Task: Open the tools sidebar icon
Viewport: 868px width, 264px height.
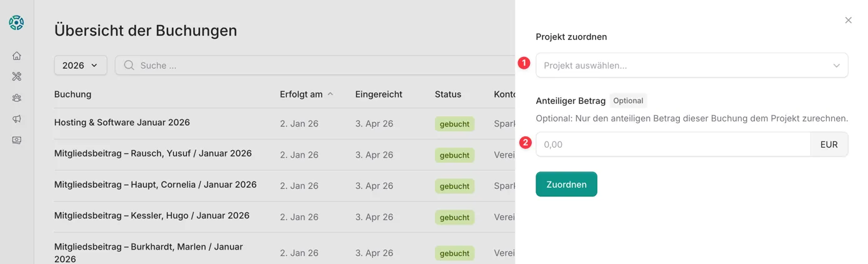Action: pos(17,76)
